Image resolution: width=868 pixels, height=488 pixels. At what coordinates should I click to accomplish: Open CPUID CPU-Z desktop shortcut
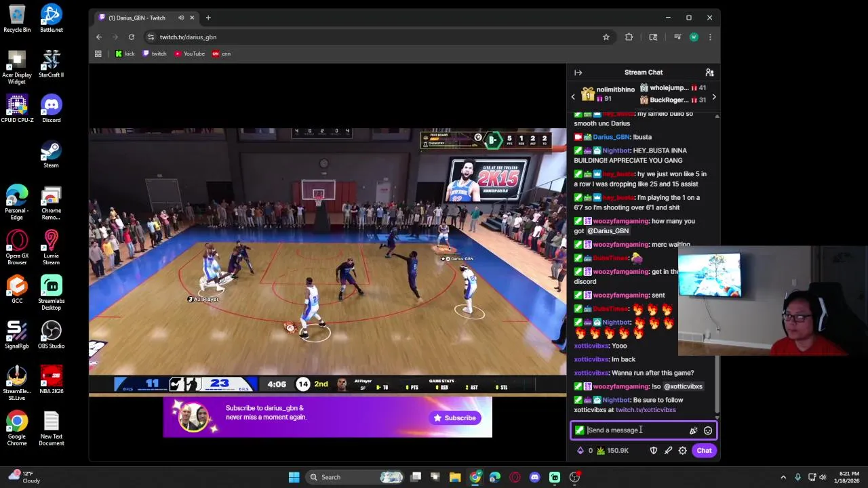pos(17,108)
